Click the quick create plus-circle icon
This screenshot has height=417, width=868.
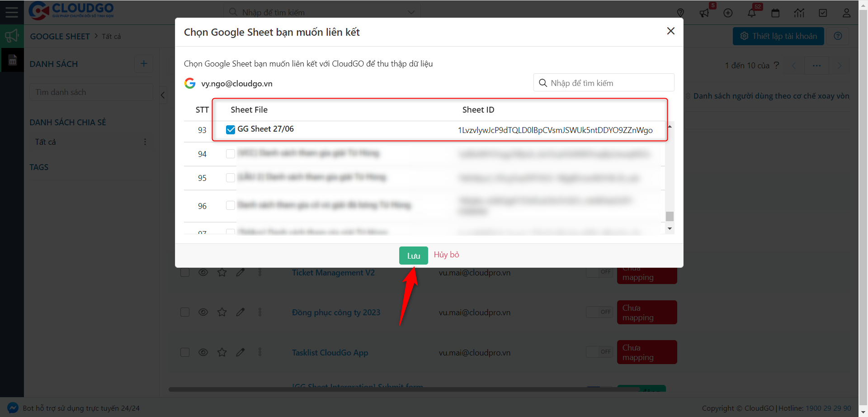(728, 13)
